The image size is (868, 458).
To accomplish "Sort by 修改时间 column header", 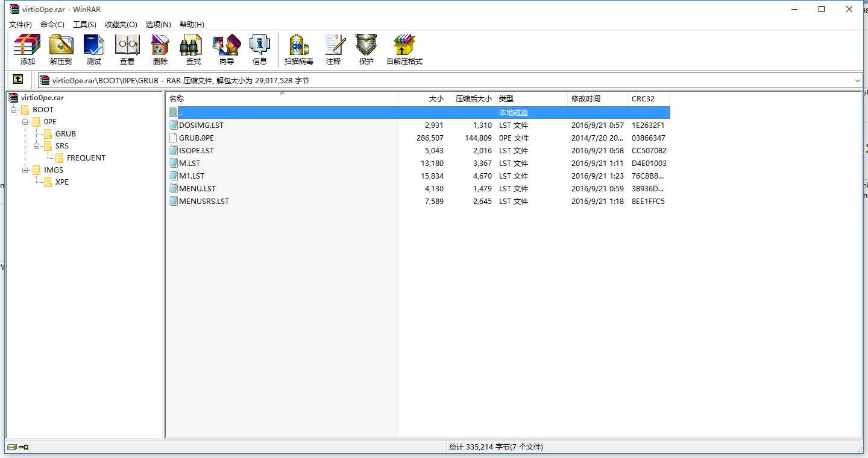I will click(x=597, y=99).
